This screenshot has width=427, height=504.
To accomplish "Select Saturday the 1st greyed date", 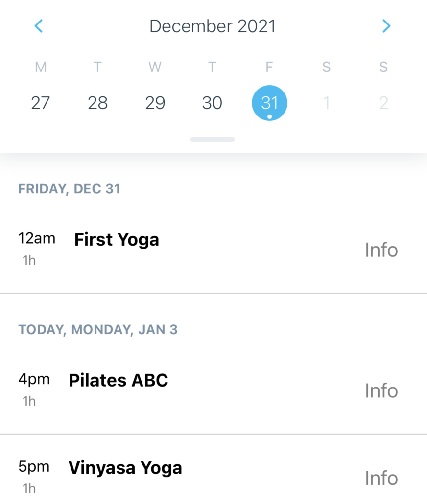I will coord(326,103).
